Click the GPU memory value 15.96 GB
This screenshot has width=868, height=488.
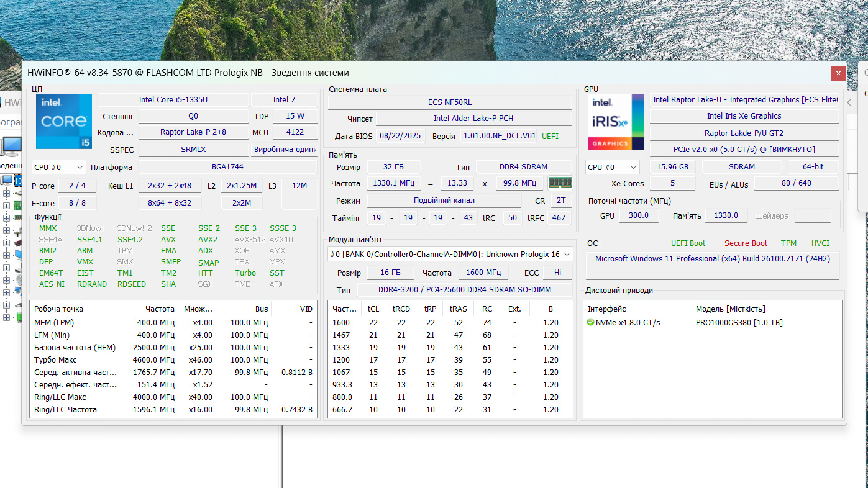click(673, 167)
